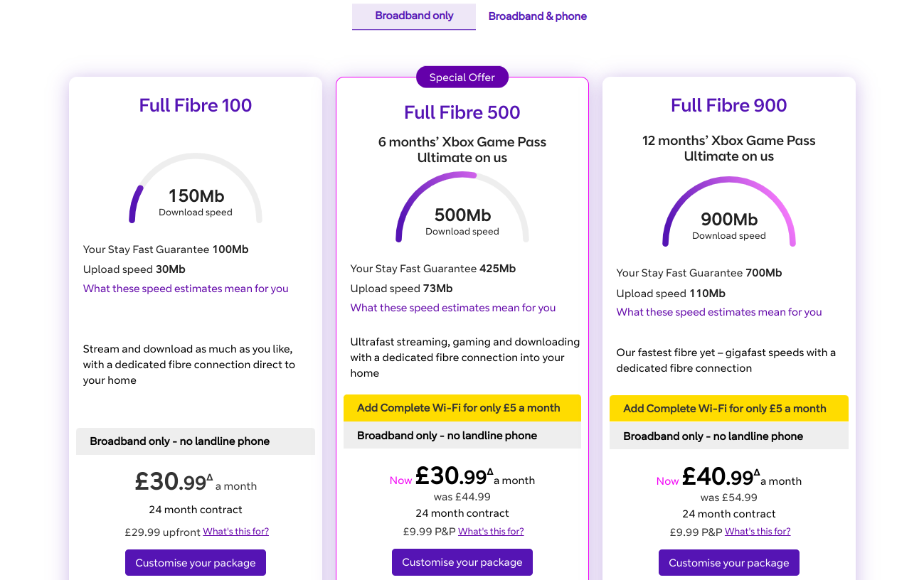
Task: Click What's this for next to £29.99 upfront
Action: [235, 531]
